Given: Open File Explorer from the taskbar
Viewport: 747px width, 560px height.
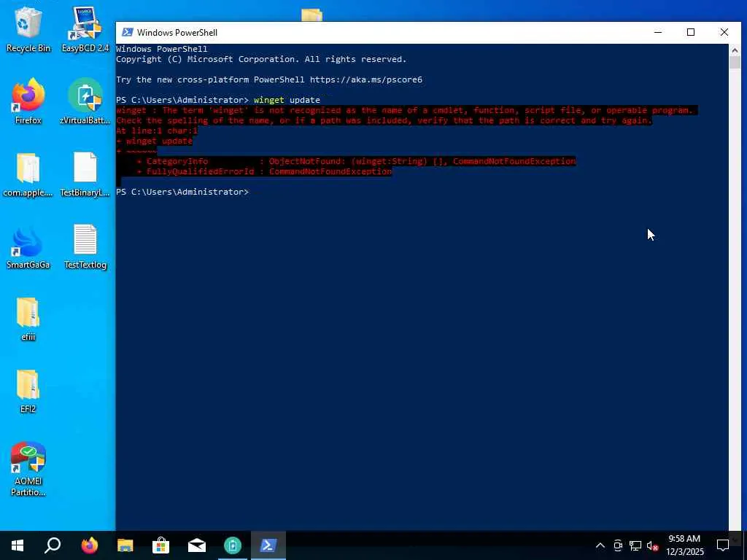Looking at the screenshot, I should click(125, 545).
